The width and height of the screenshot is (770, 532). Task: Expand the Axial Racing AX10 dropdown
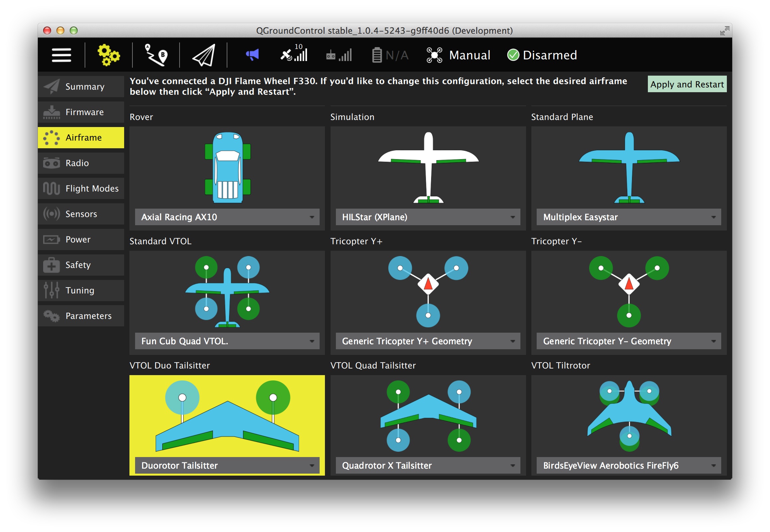(227, 217)
